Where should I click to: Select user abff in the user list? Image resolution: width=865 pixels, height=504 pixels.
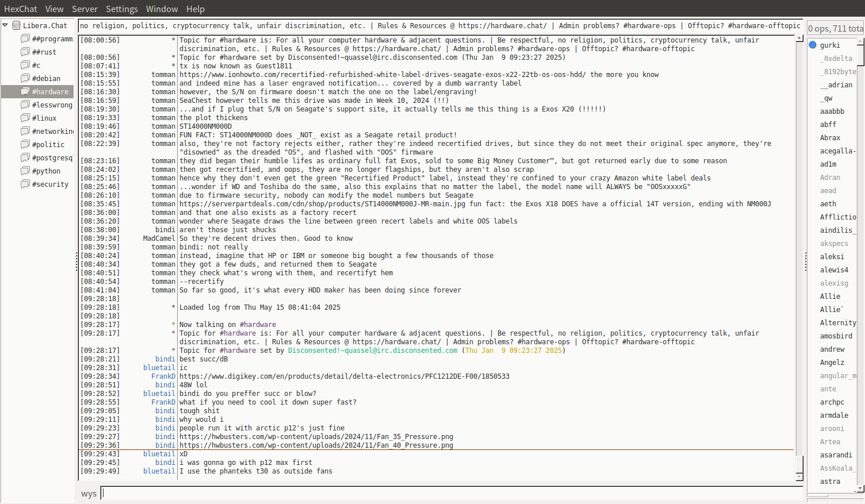[828, 124]
